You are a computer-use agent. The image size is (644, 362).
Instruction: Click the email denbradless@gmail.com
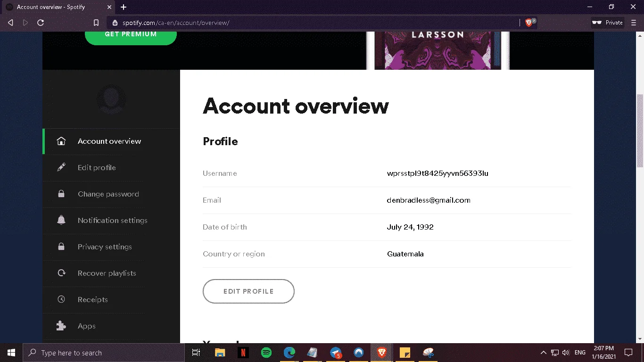(x=429, y=200)
